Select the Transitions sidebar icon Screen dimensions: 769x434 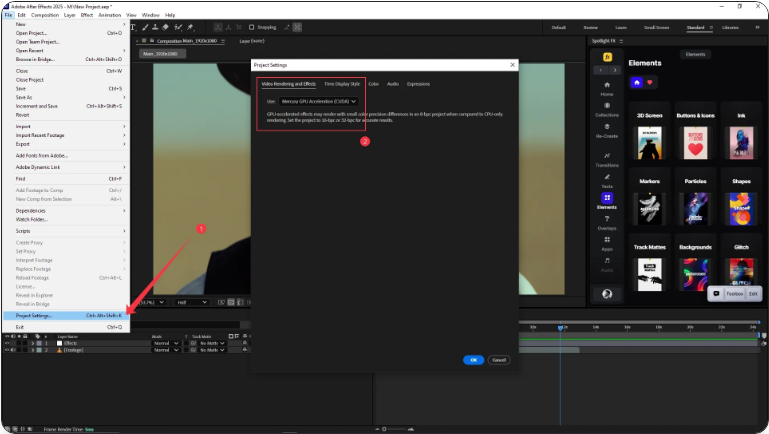607,155
